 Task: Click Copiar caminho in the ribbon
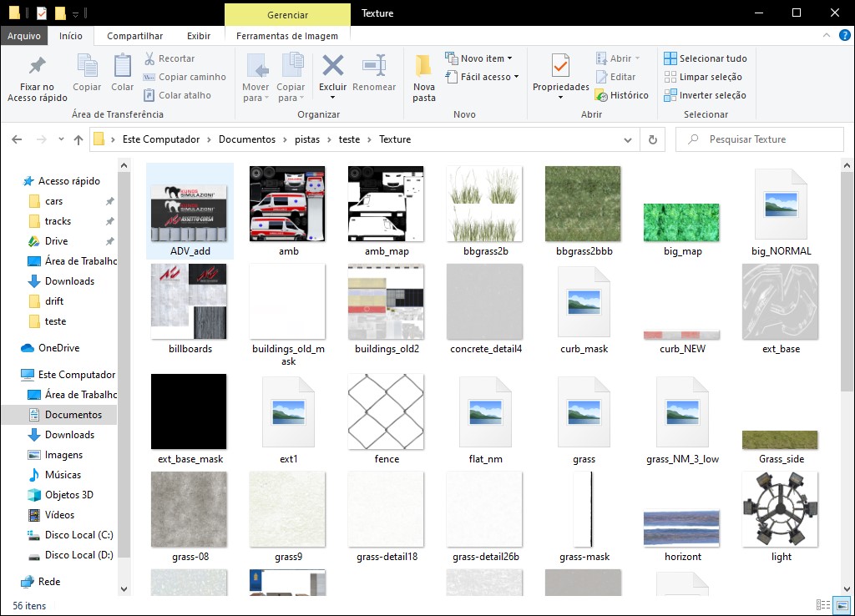(x=185, y=77)
